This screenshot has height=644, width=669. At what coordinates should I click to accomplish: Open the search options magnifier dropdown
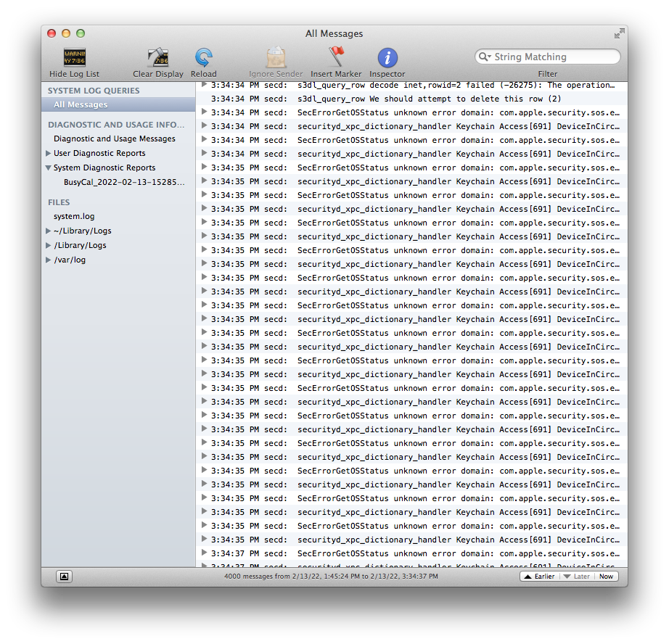click(485, 57)
